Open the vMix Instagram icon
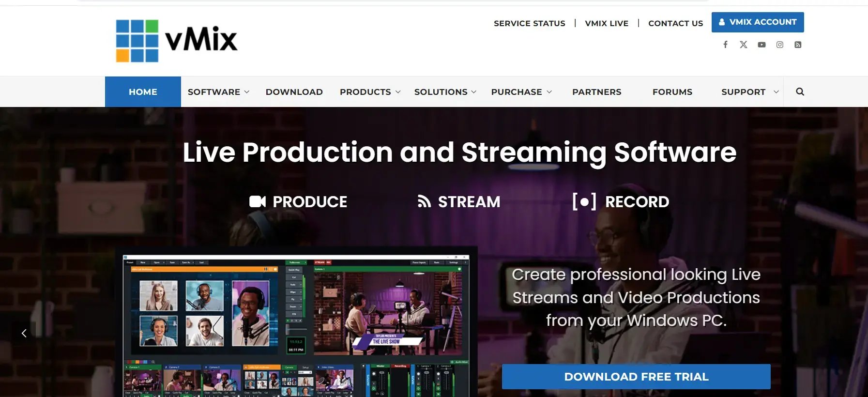This screenshot has width=868, height=397. [x=780, y=45]
